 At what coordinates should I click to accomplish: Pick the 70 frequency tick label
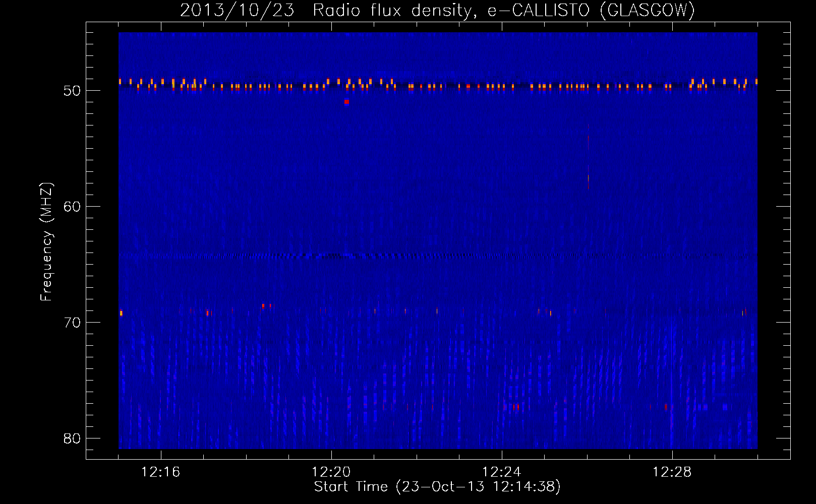(x=72, y=323)
